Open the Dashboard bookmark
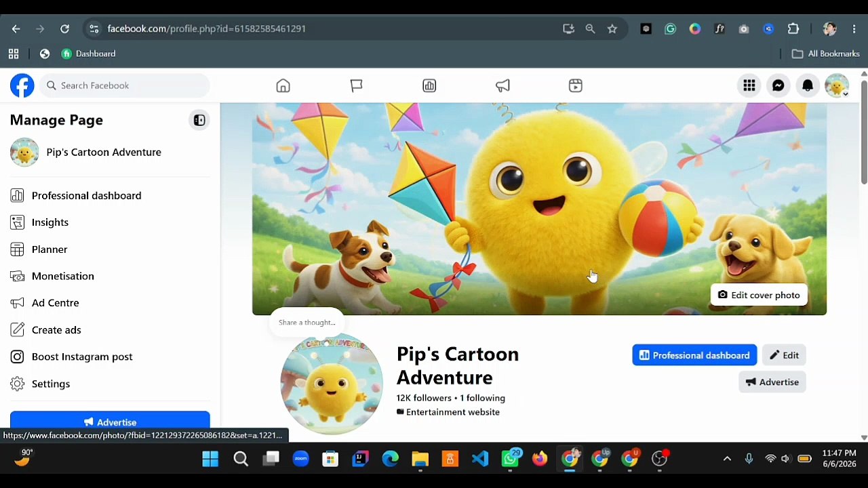This screenshot has width=868, height=488. click(x=88, y=54)
